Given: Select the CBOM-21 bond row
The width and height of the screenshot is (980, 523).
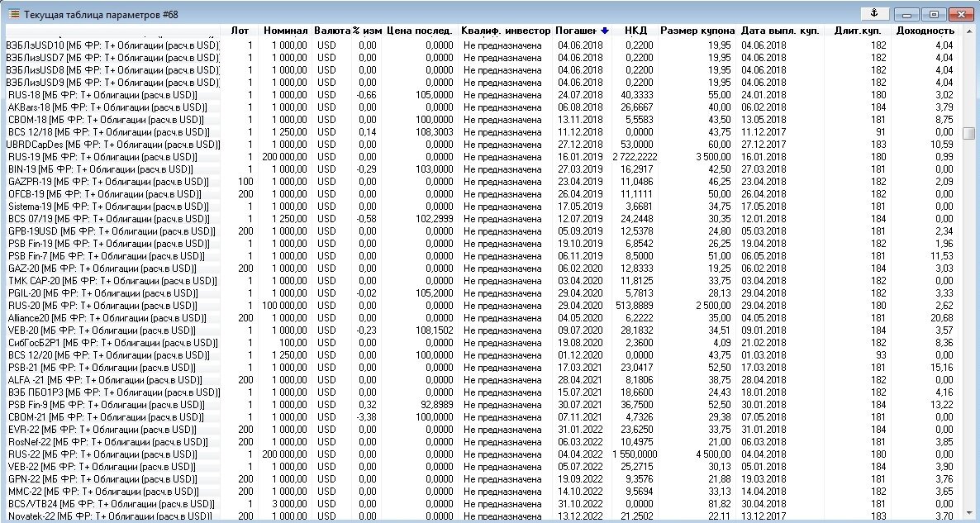Looking at the screenshot, I should pyautogui.click(x=481, y=416).
